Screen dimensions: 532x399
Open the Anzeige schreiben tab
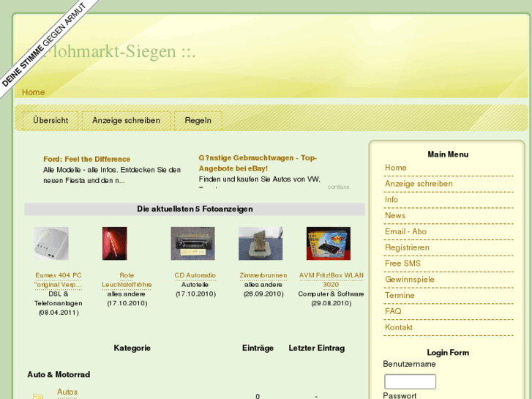pyautogui.click(x=126, y=121)
